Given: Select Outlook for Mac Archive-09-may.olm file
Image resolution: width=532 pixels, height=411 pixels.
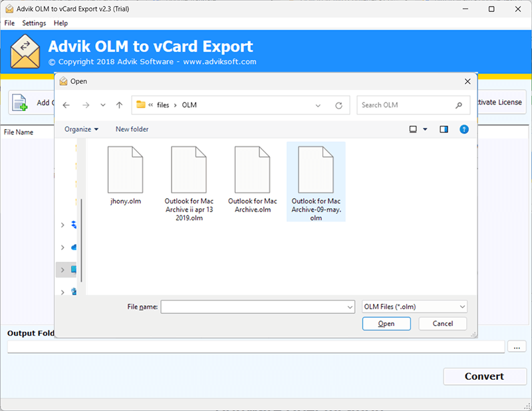Looking at the screenshot, I should (x=316, y=182).
